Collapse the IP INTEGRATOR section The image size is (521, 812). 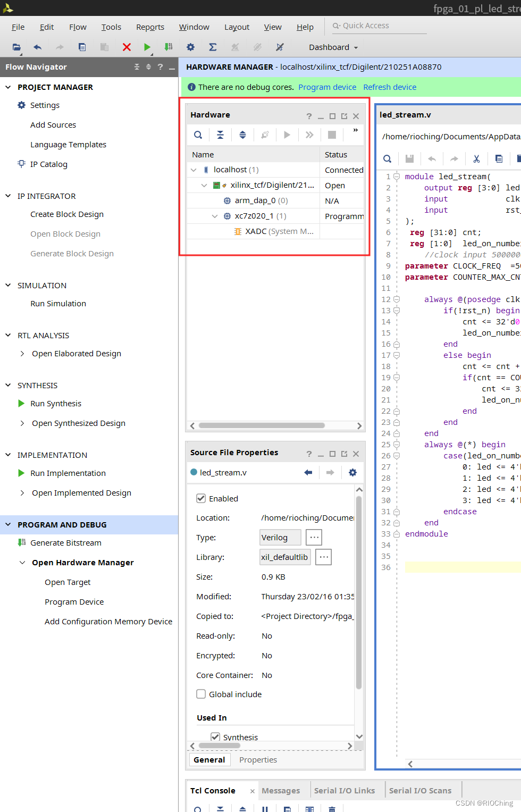tap(8, 196)
